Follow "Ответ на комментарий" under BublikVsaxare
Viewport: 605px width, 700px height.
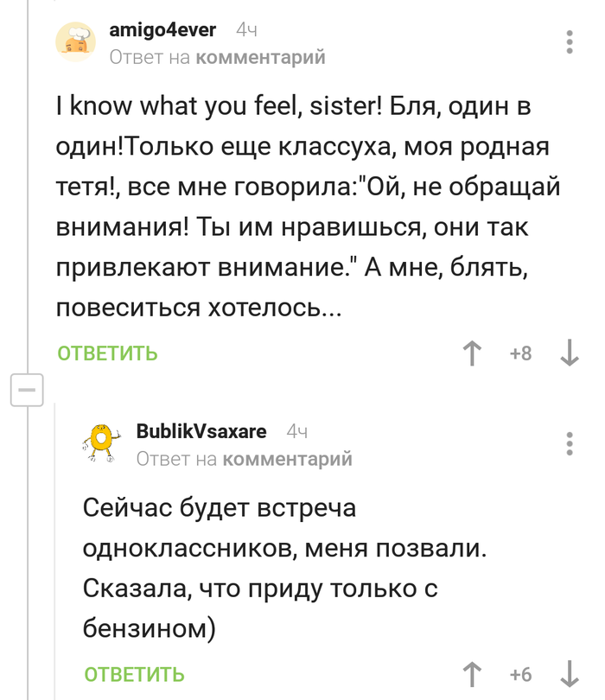click(x=245, y=459)
